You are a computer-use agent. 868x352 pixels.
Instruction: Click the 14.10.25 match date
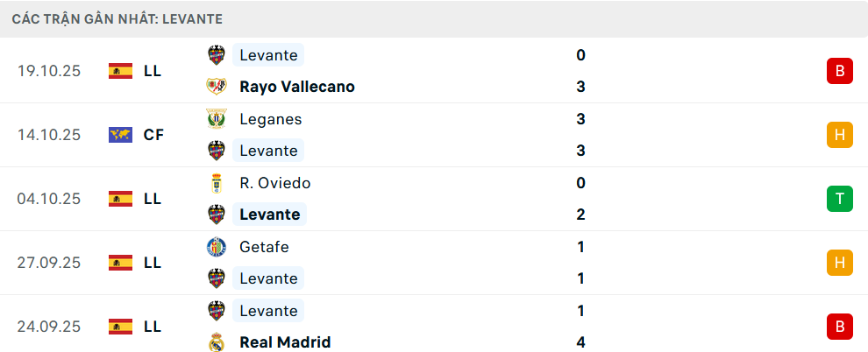click(x=49, y=135)
